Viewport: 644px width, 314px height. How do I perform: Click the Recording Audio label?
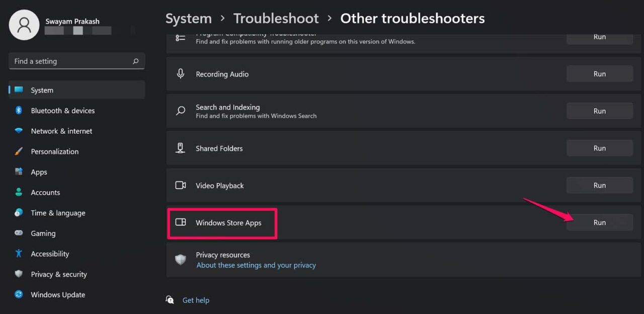coord(222,74)
